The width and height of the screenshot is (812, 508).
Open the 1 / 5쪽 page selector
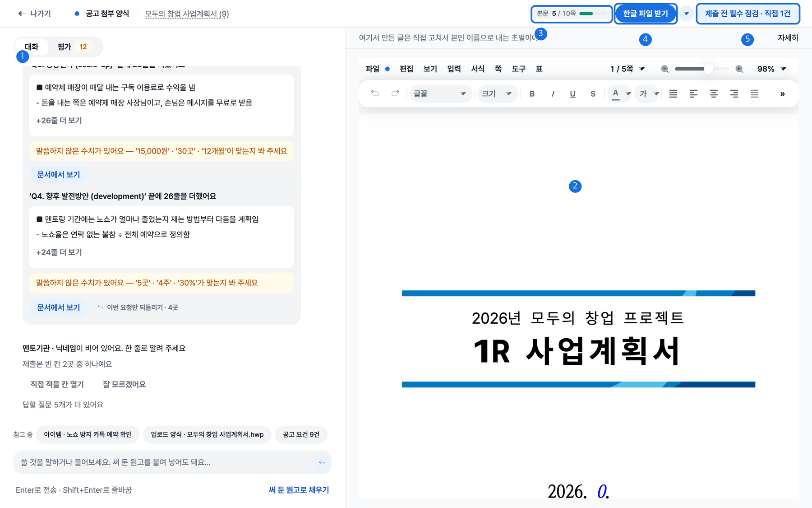click(x=627, y=69)
